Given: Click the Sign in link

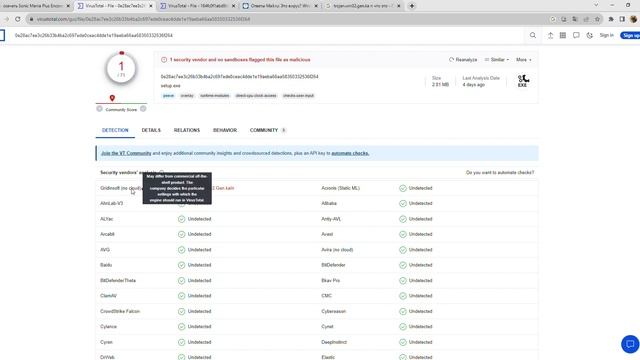Looking at the screenshot, I should tap(607, 36).
